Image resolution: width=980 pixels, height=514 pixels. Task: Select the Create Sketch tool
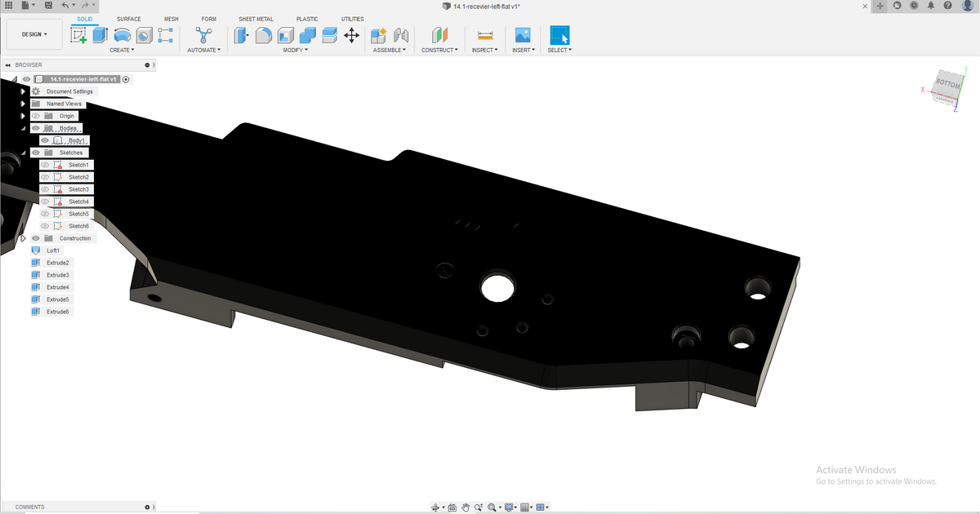tap(79, 35)
